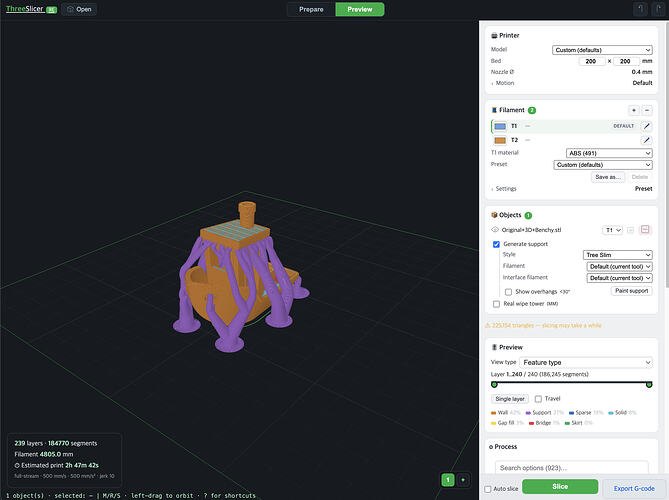Toggle the Gap fill legend entry
The width and height of the screenshot is (669, 500).
click(x=507, y=423)
